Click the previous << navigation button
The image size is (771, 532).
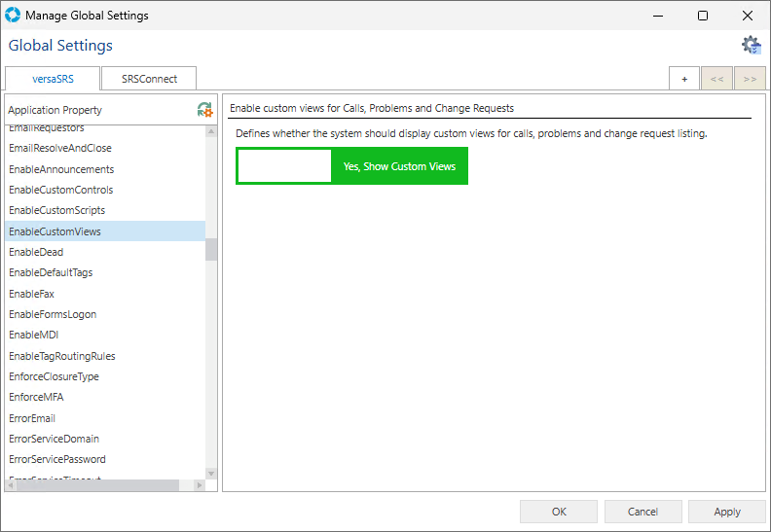coord(716,79)
